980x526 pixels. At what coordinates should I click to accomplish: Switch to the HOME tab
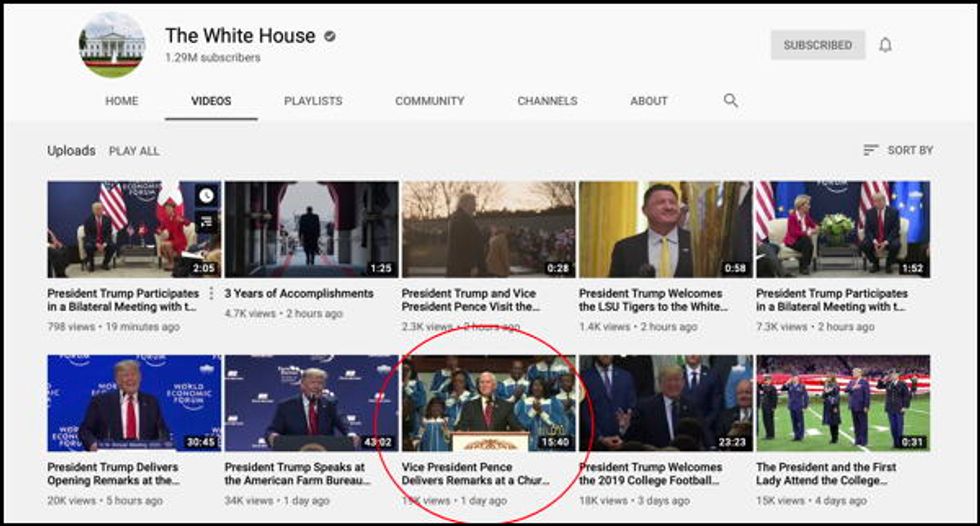point(122,101)
